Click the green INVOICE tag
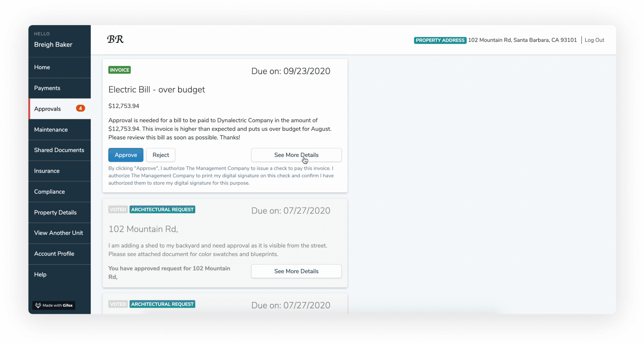Image resolution: width=644 pixels, height=345 pixels. pyautogui.click(x=119, y=70)
